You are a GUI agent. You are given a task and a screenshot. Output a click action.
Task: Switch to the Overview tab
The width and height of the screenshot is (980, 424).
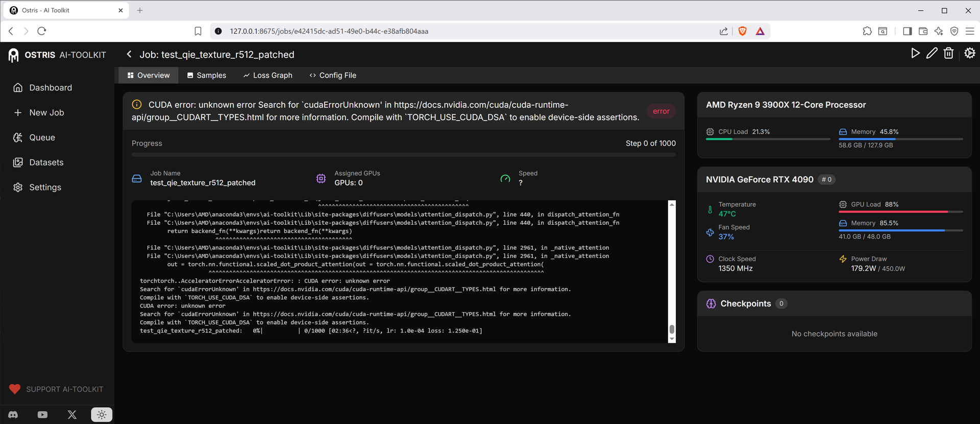pos(149,75)
